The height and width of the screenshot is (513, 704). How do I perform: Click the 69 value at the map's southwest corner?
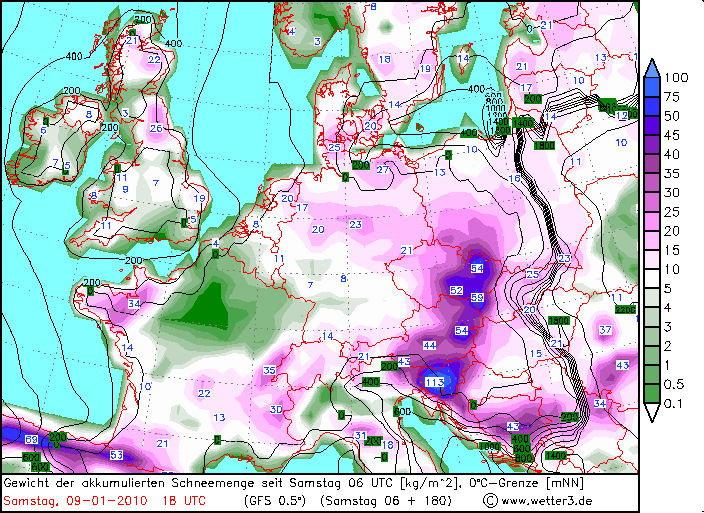(x=31, y=439)
